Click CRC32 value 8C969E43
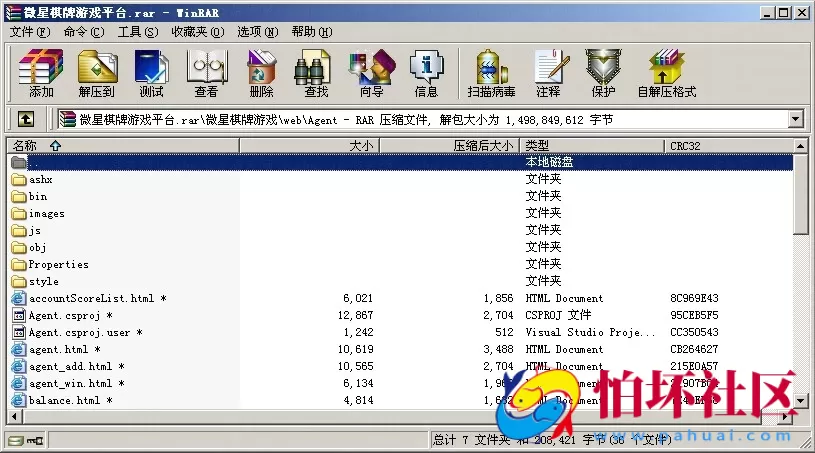 tap(694, 298)
